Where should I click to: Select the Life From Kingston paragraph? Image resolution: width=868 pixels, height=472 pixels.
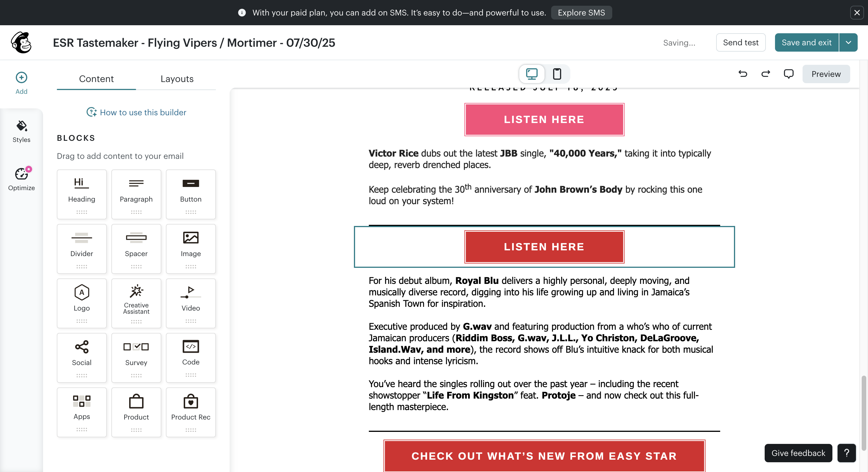534,395
